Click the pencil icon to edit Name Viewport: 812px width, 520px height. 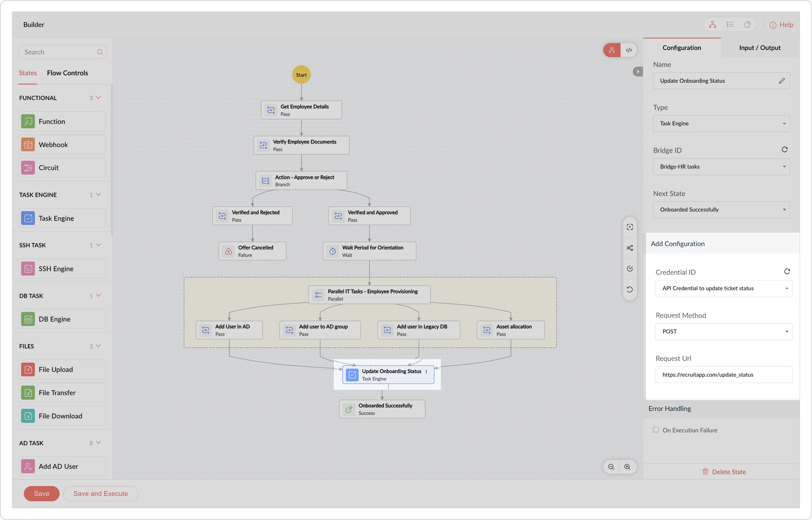pyautogui.click(x=782, y=81)
